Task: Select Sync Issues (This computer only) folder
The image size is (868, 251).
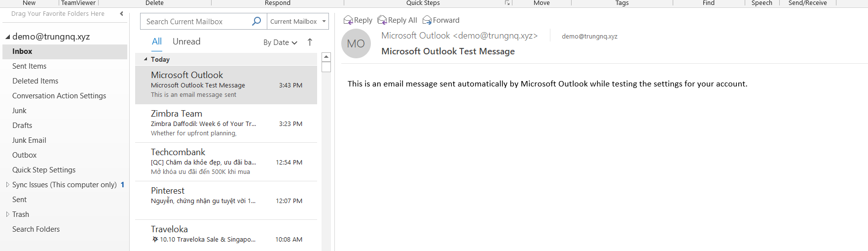Action: pos(65,185)
